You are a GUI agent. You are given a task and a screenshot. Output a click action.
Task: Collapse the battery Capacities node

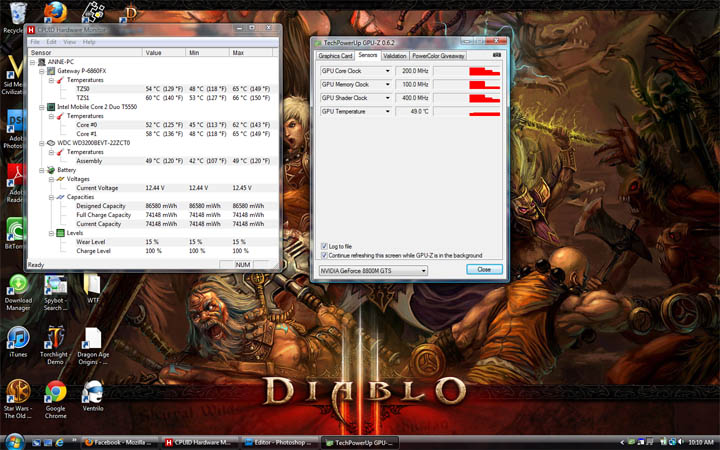pyautogui.click(x=51, y=197)
